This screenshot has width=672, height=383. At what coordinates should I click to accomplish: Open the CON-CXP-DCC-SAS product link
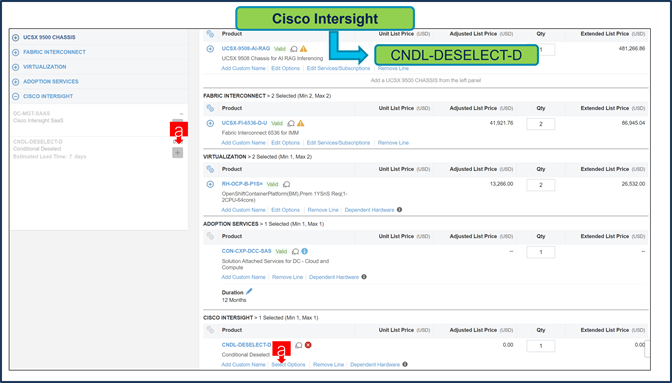[x=246, y=251]
